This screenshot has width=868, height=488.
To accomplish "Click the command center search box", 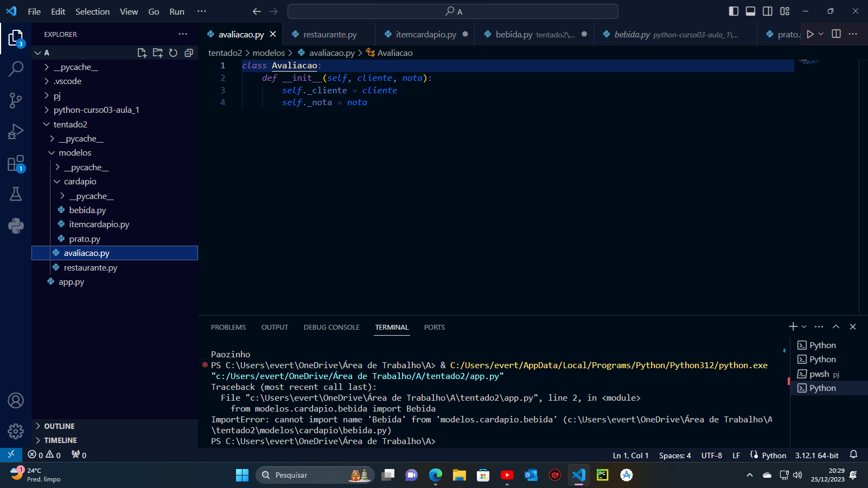I will tap(452, 11).
